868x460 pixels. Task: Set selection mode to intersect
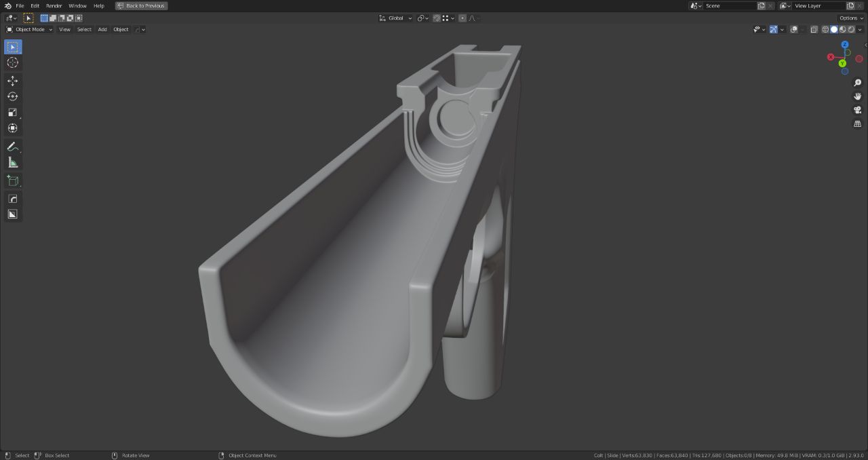71,18
